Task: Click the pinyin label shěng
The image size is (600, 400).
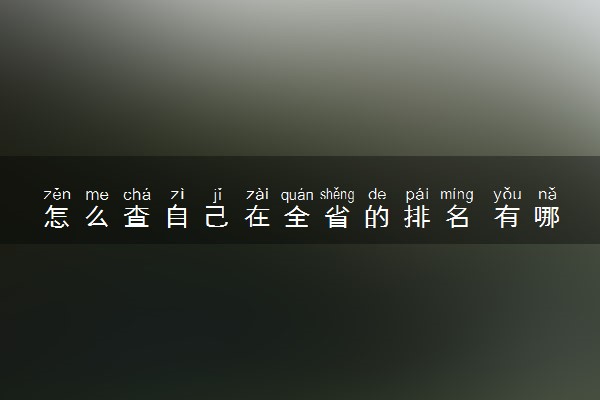Action: click(x=337, y=194)
